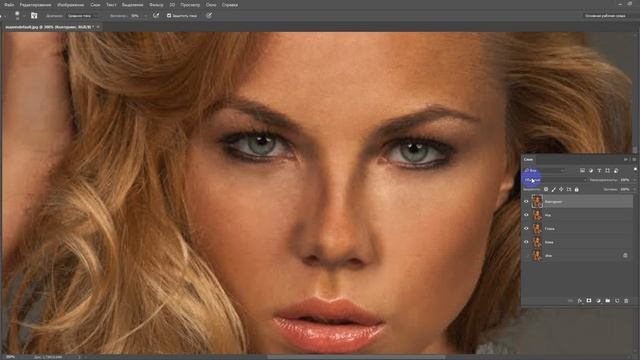Add layer mask icon

[x=589, y=301]
